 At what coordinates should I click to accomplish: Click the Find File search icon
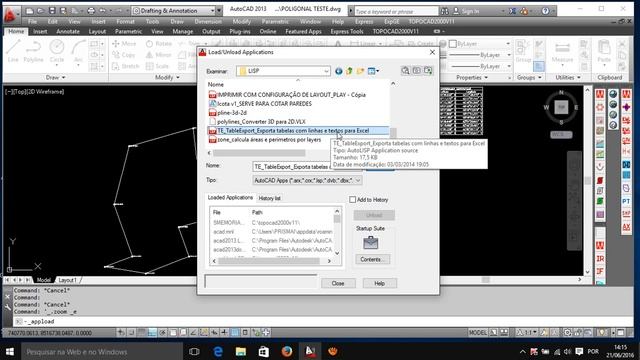click(405, 71)
